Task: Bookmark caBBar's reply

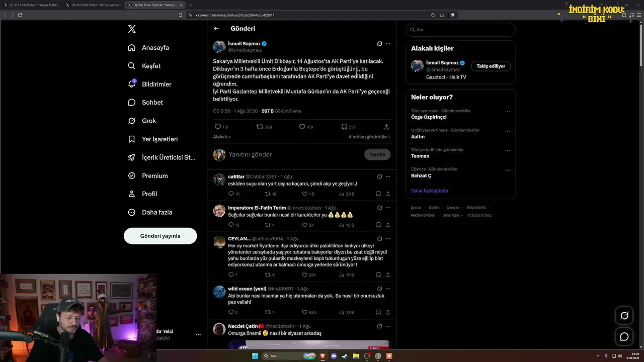Action: pos(378,194)
